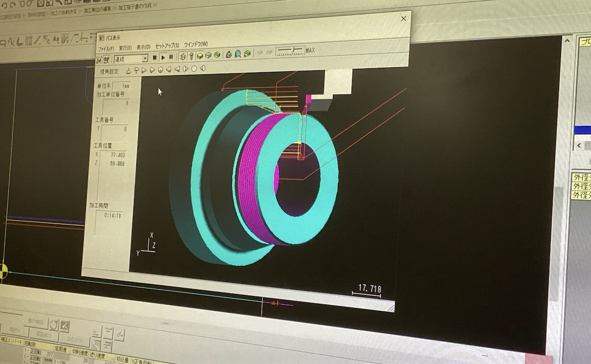
Task: Click the 加工時間 value 0:14:13
Action: [x=112, y=215]
